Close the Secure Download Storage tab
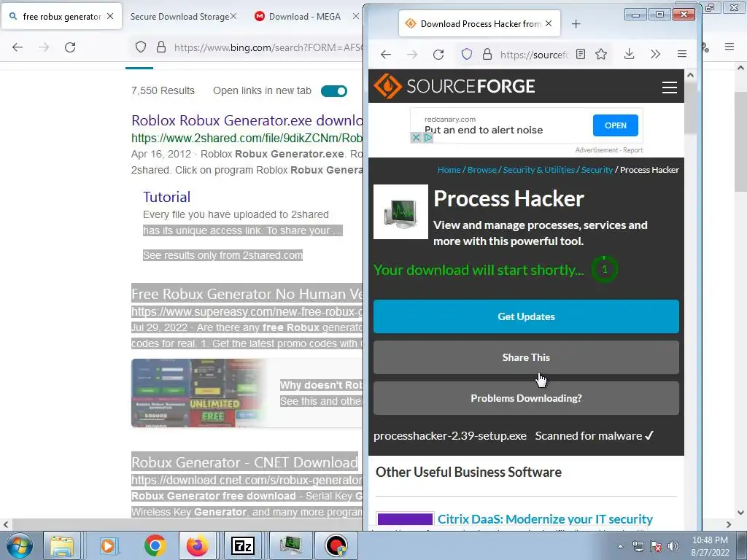This screenshot has height=560, width=747. click(x=233, y=16)
